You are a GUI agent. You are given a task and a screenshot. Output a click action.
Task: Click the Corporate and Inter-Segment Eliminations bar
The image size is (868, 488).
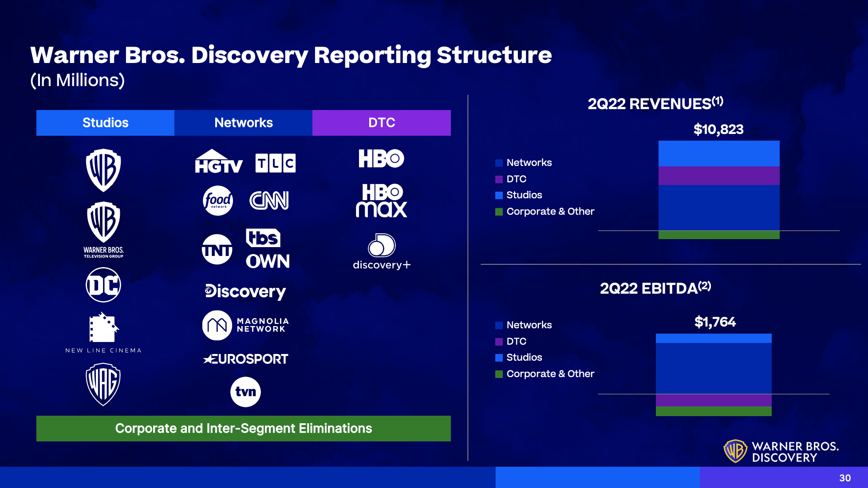(244, 429)
